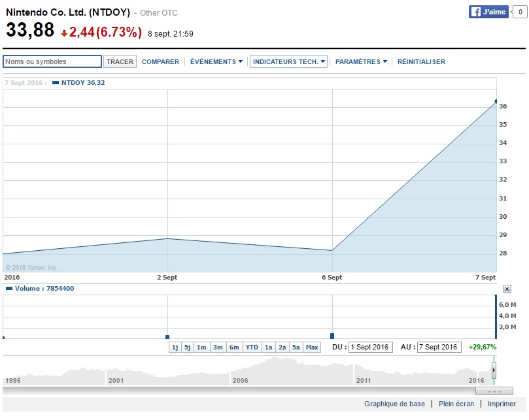Viewport: 529px width, 420px height.
Task: Select the Max time range
Action: (312, 347)
